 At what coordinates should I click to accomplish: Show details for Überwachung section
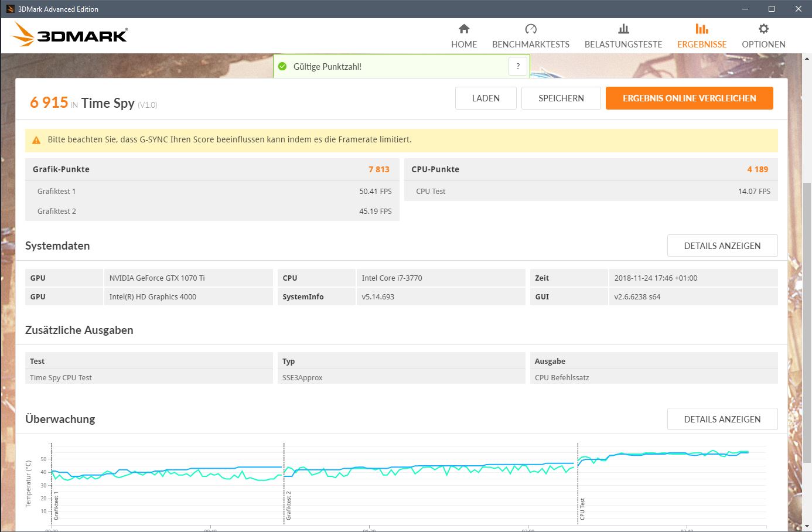(722, 420)
